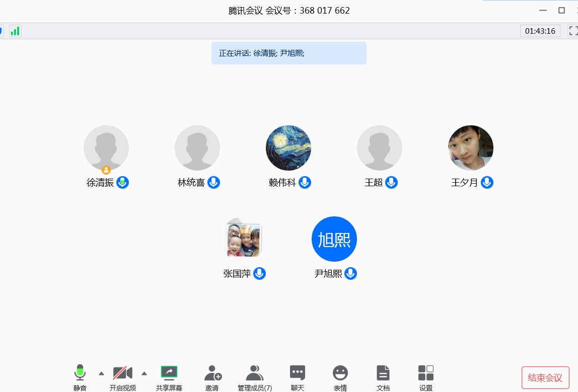Click the green network signal strength icon
The image size is (578, 392).
[15, 31]
